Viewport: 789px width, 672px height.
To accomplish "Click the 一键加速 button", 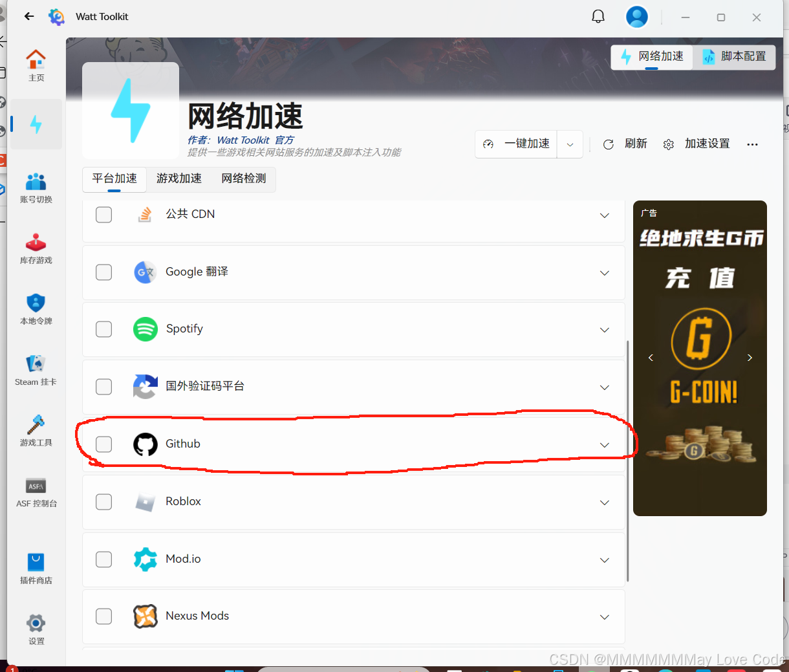I will 517,144.
